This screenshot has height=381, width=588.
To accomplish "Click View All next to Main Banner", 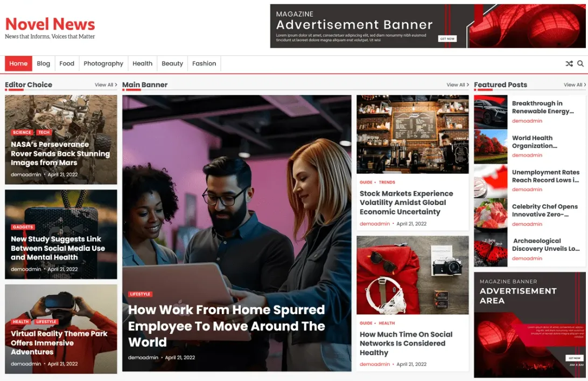I will coord(458,85).
